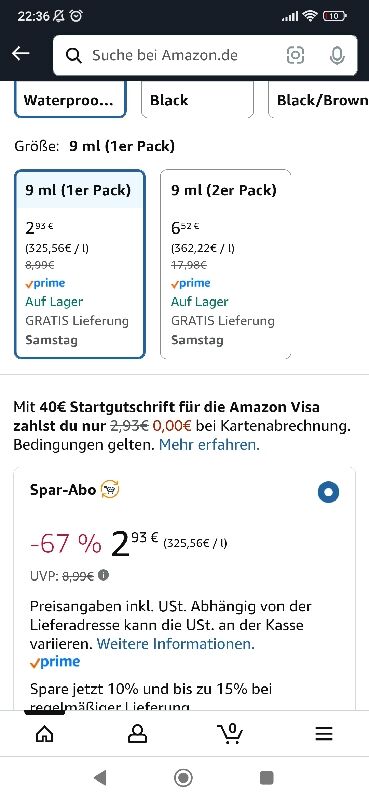Choose the 9 ml (1er Pack) option
369x800 pixels.
pyautogui.click(x=80, y=264)
